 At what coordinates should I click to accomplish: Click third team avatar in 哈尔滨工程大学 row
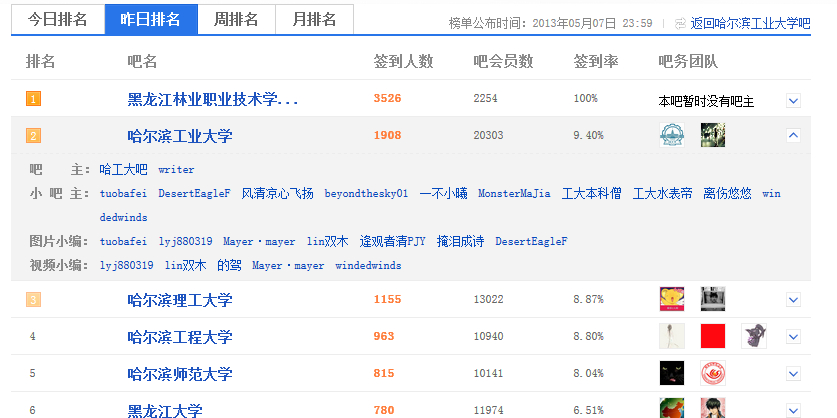click(754, 336)
